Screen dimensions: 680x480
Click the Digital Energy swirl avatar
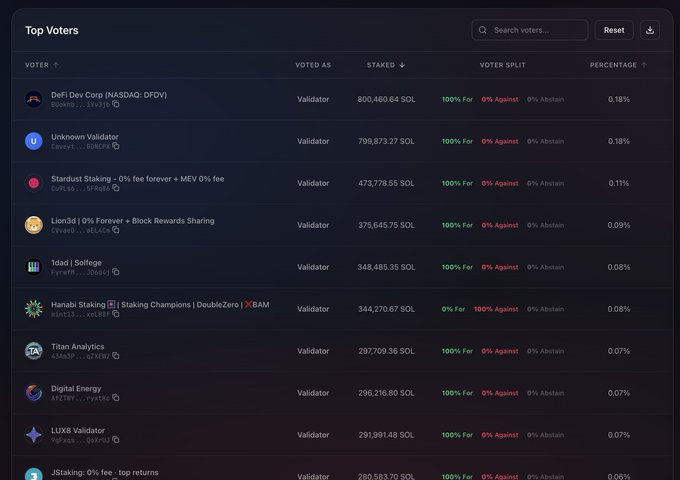coord(34,393)
